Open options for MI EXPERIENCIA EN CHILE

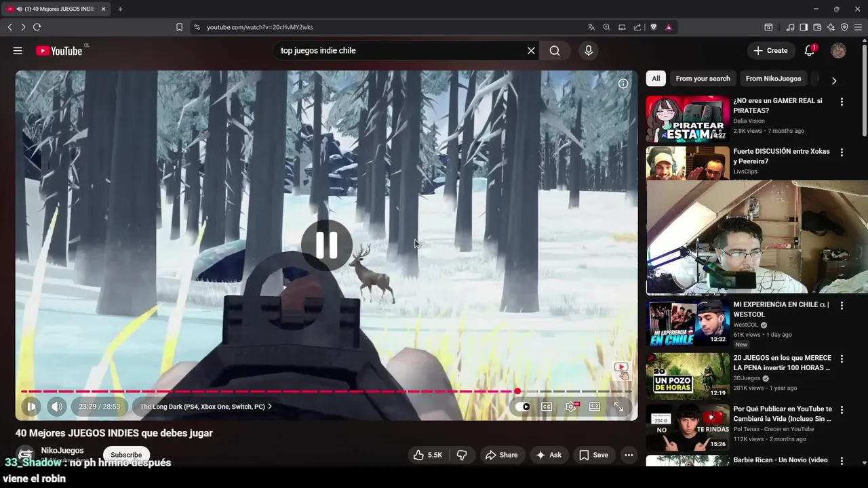pos(842,306)
